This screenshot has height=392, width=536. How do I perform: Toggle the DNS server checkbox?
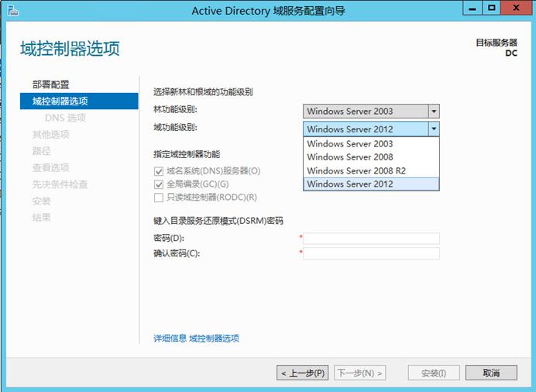pyautogui.click(x=159, y=171)
